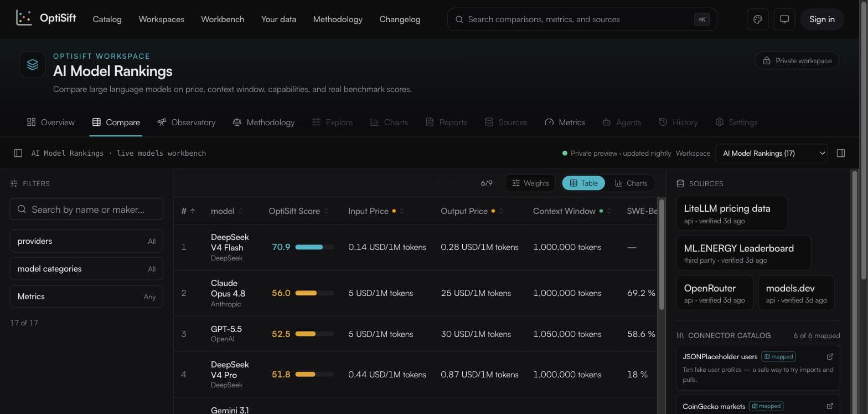This screenshot has width=868, height=414.
Task: Click the 1,050,000 tokens context window cell
Action: pos(567,334)
